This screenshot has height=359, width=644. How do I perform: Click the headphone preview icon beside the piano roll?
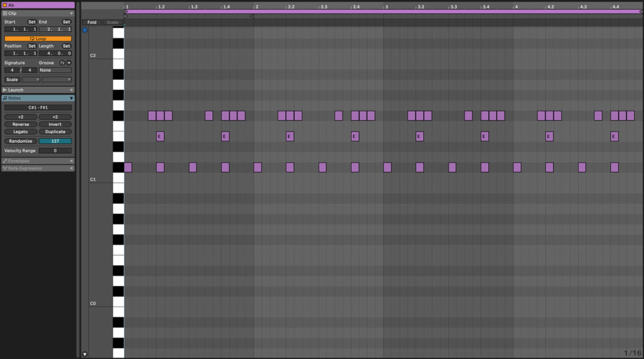[84, 30]
